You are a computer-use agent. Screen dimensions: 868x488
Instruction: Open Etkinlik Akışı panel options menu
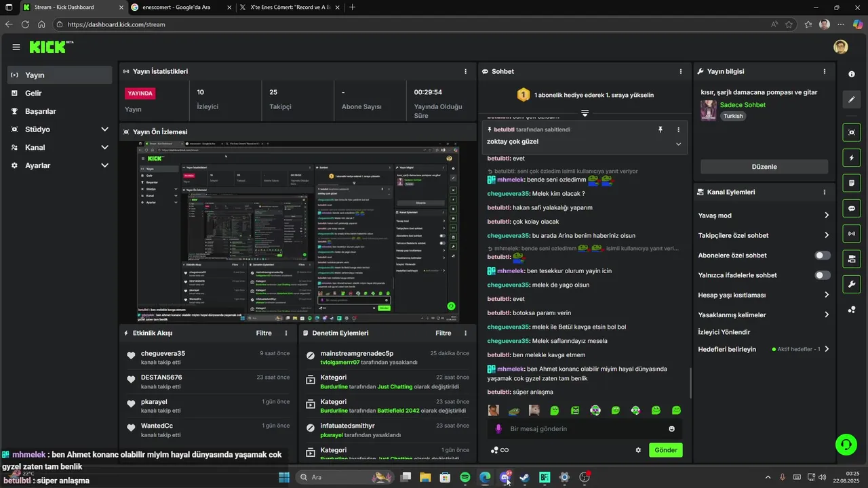[286, 333]
